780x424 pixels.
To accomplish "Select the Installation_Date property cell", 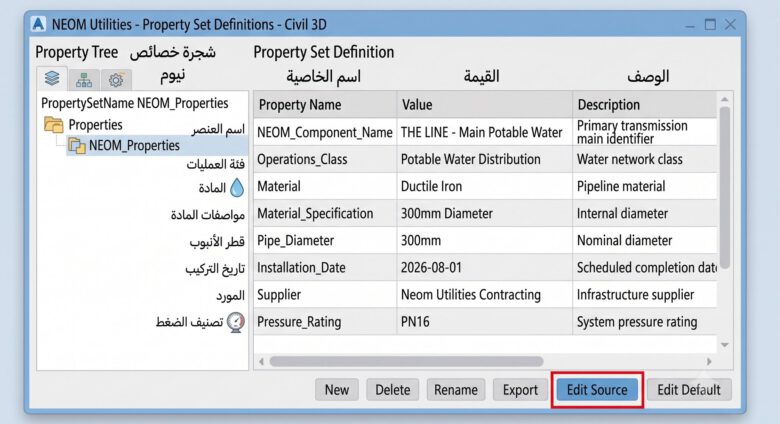I will point(325,267).
